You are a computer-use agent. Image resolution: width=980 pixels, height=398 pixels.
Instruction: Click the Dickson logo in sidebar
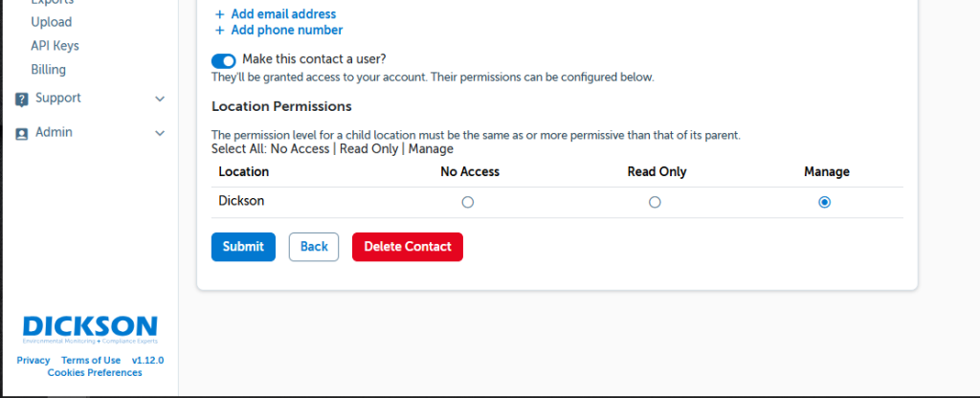pos(90,328)
